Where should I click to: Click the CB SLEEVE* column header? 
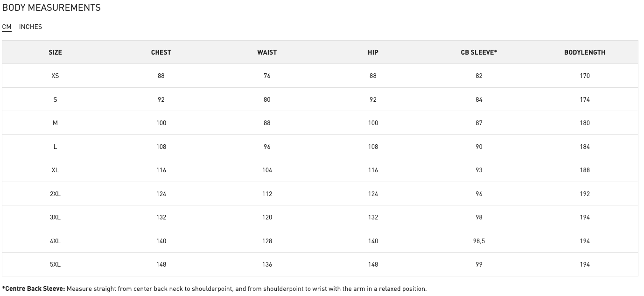(479, 52)
